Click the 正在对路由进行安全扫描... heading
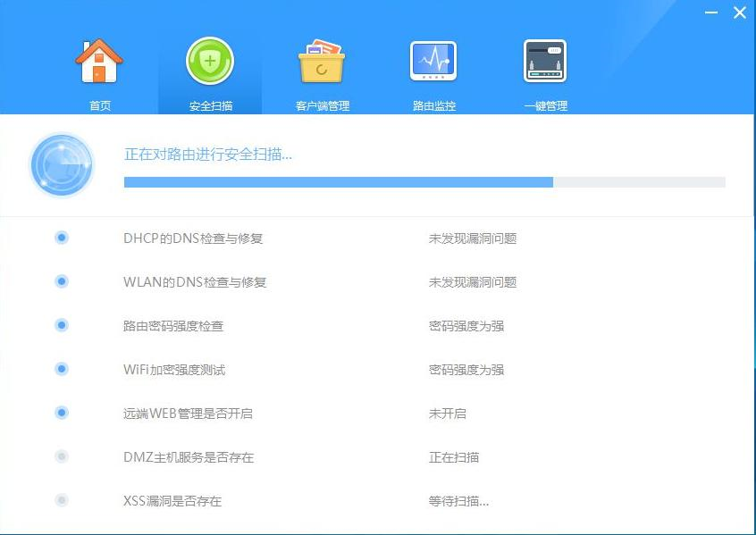Image resolution: width=756 pixels, height=535 pixels. (x=208, y=155)
